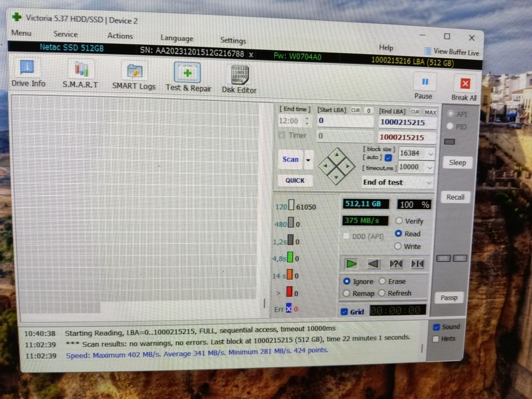Click the red slow block indicator
The height and width of the screenshot is (399, 532).
click(290, 291)
